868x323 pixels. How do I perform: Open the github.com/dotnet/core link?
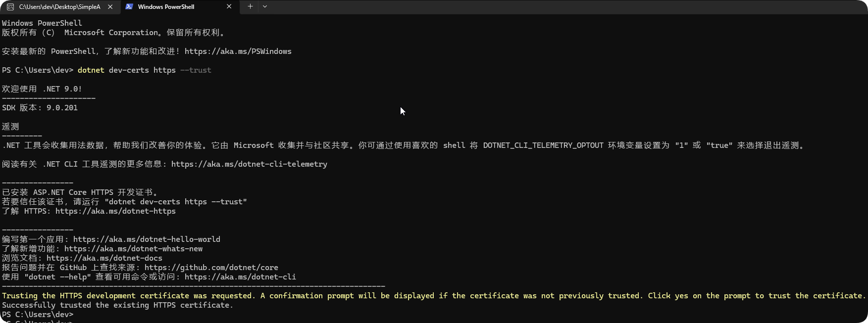point(211,268)
